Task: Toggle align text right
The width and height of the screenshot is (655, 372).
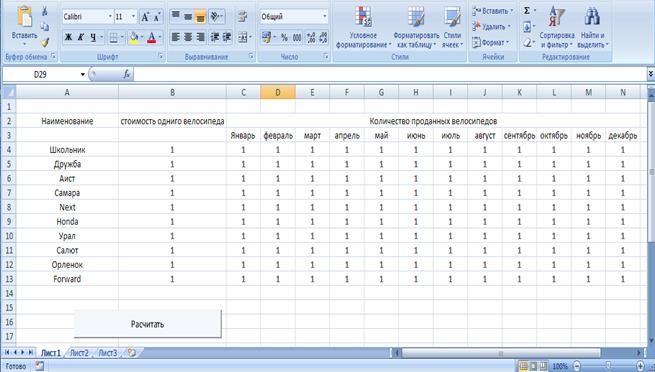Action: pyautogui.click(x=201, y=37)
